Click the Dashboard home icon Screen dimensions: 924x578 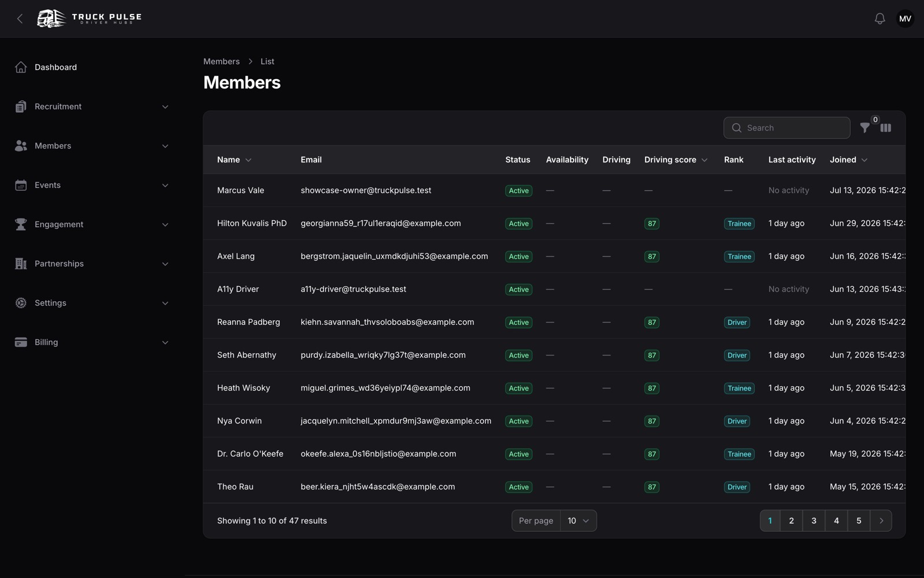pyautogui.click(x=21, y=67)
